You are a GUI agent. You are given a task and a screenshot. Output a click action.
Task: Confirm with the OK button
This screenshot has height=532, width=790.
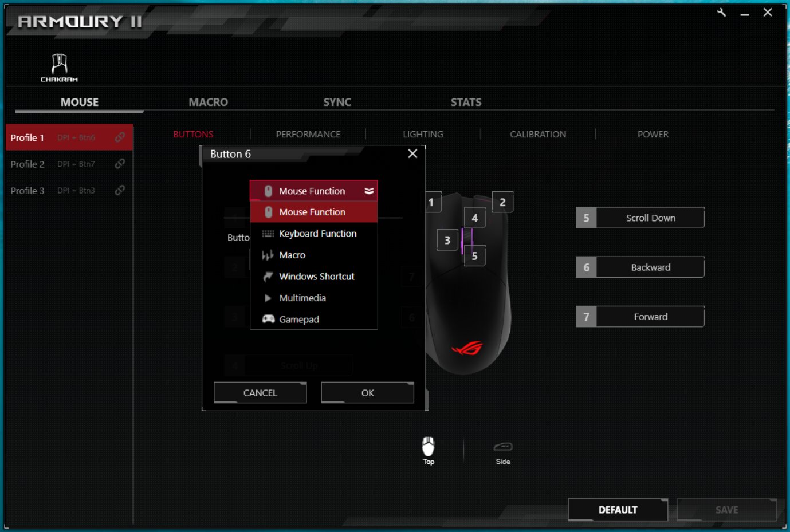367,393
